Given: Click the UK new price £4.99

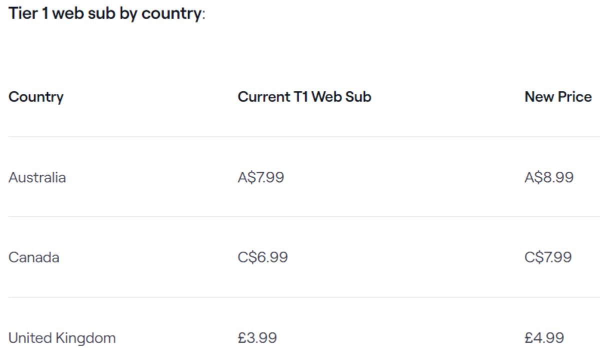Looking at the screenshot, I should 544,338.
